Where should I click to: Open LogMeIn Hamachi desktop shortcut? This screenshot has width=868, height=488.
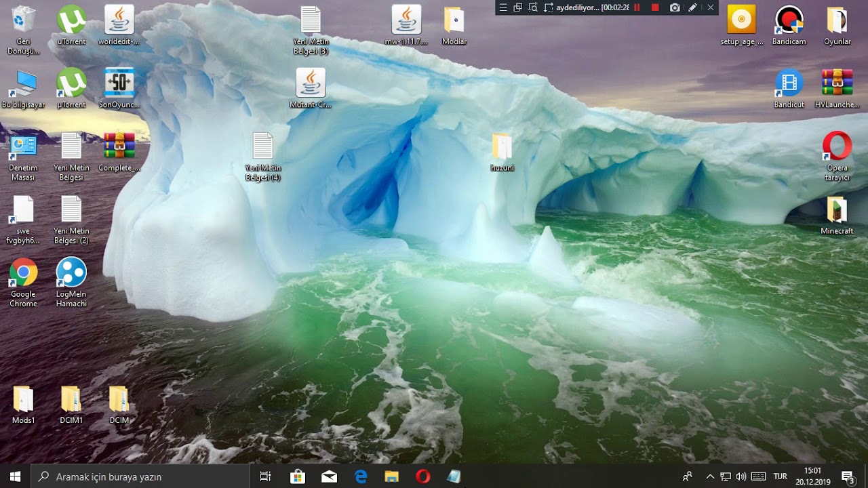coord(71,273)
